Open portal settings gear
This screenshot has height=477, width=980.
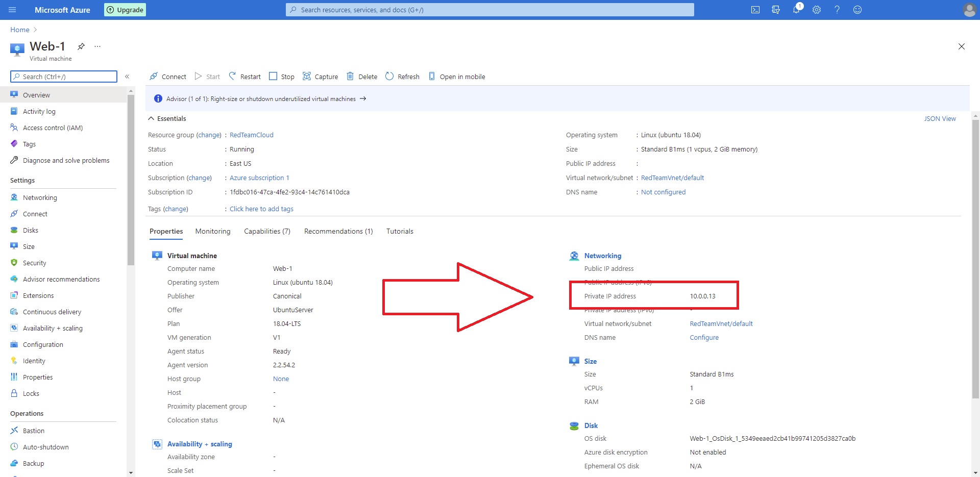817,10
